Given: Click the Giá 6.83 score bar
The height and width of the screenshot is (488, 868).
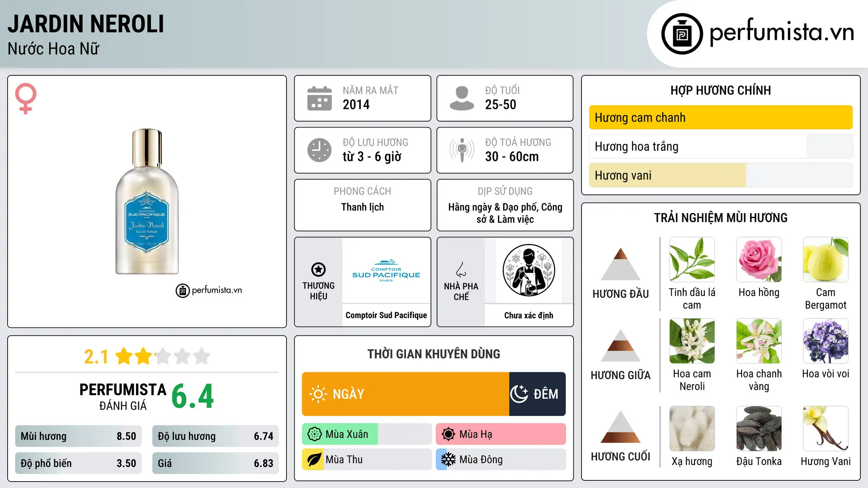Looking at the screenshot, I should (215, 463).
